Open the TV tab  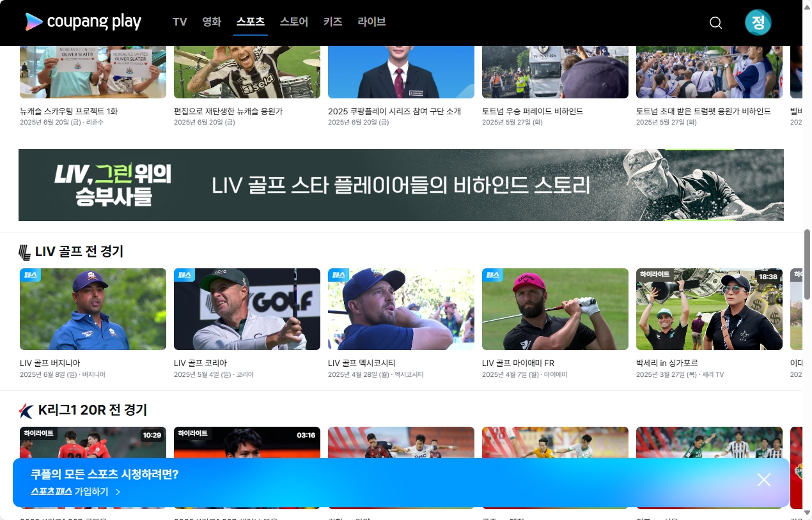pyautogui.click(x=180, y=22)
